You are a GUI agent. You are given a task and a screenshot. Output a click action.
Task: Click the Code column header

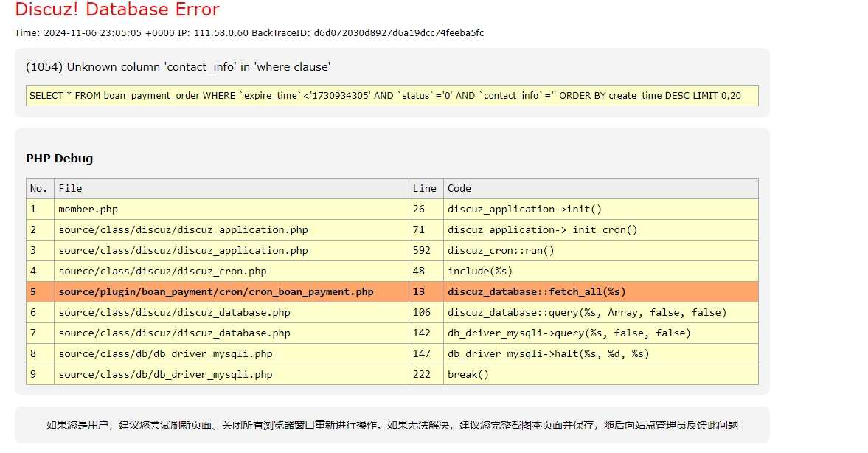pyautogui.click(x=459, y=189)
